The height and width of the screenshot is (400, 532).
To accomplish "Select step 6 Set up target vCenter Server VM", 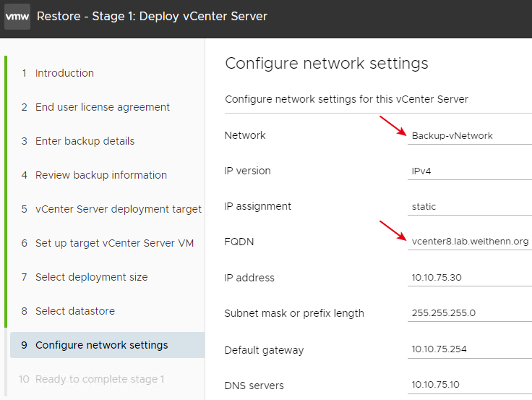I will (x=107, y=243).
